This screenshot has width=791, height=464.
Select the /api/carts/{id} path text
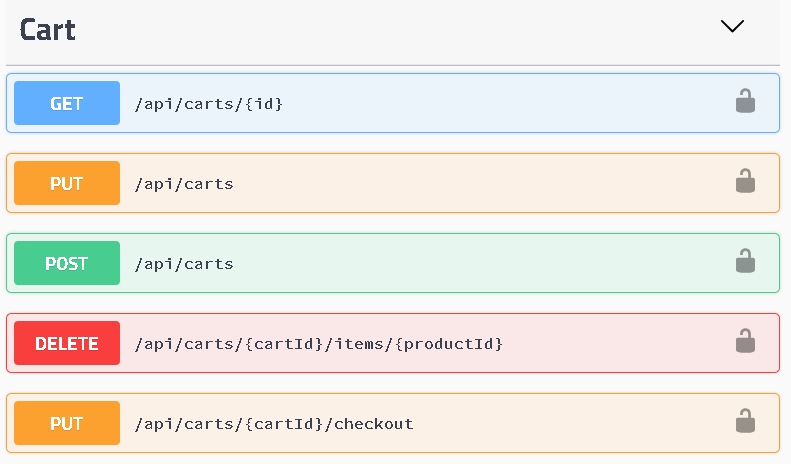pyautogui.click(x=208, y=103)
